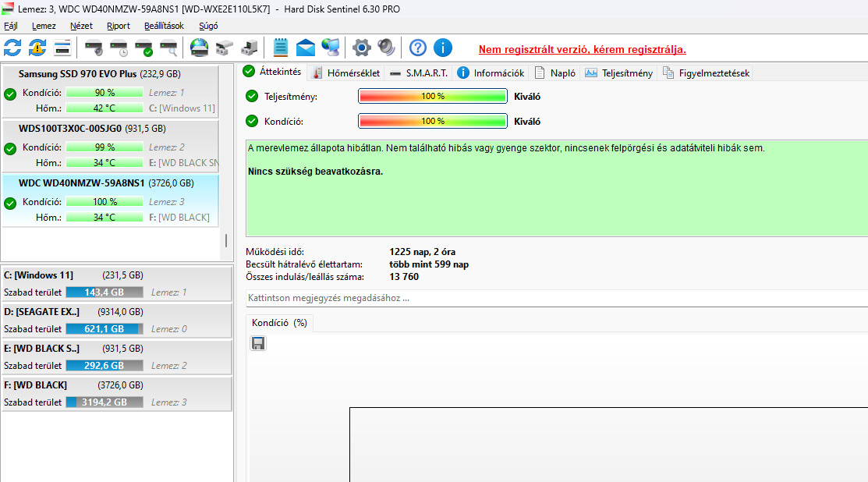Click the '13 760' start/stop count value
The width and height of the screenshot is (868, 482).
pos(404,277)
